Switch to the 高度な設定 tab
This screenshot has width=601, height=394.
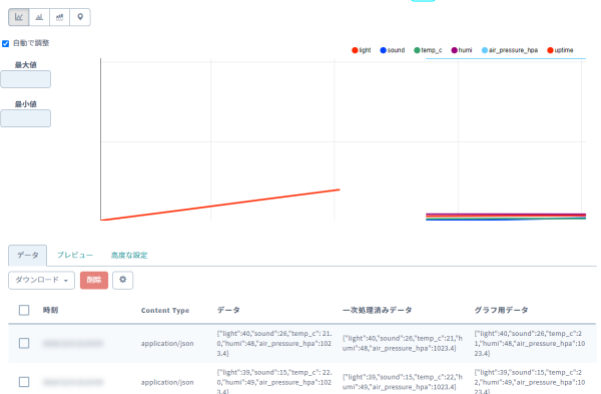click(129, 255)
